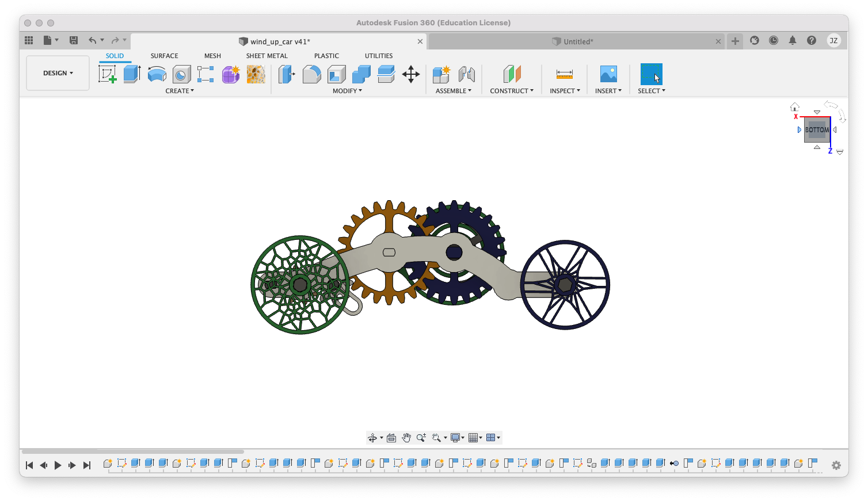Open the Notifications bell

pos(793,40)
